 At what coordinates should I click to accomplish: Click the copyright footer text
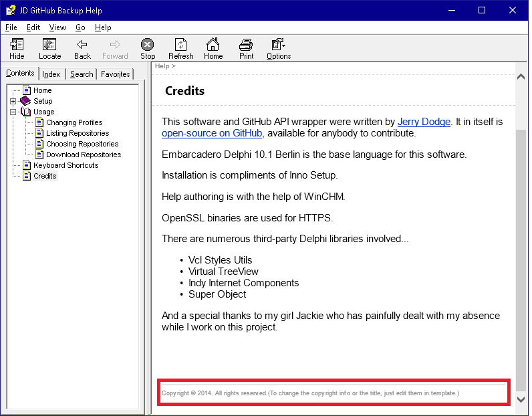310,393
